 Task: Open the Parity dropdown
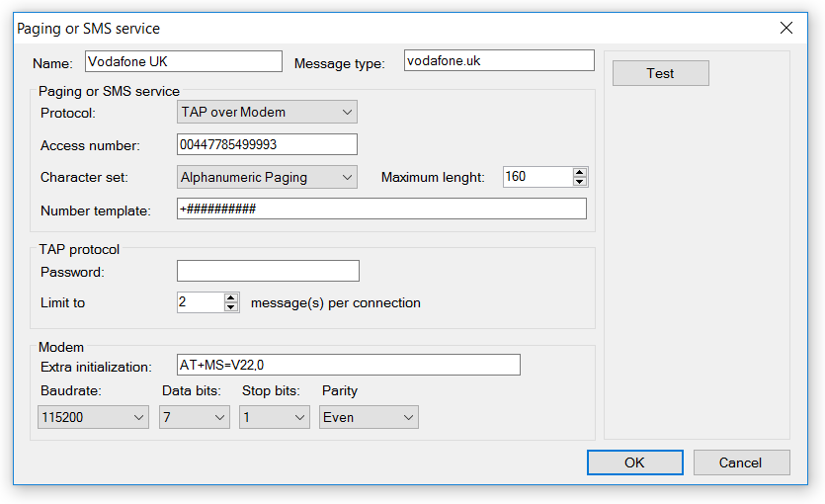369,417
